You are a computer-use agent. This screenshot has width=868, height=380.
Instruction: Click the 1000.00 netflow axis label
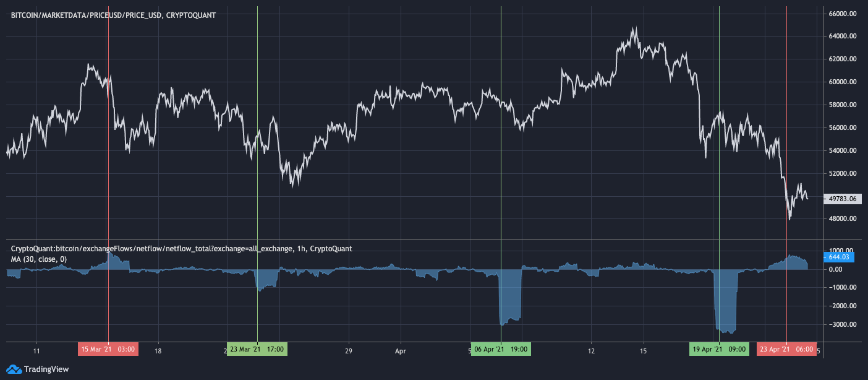click(x=842, y=251)
